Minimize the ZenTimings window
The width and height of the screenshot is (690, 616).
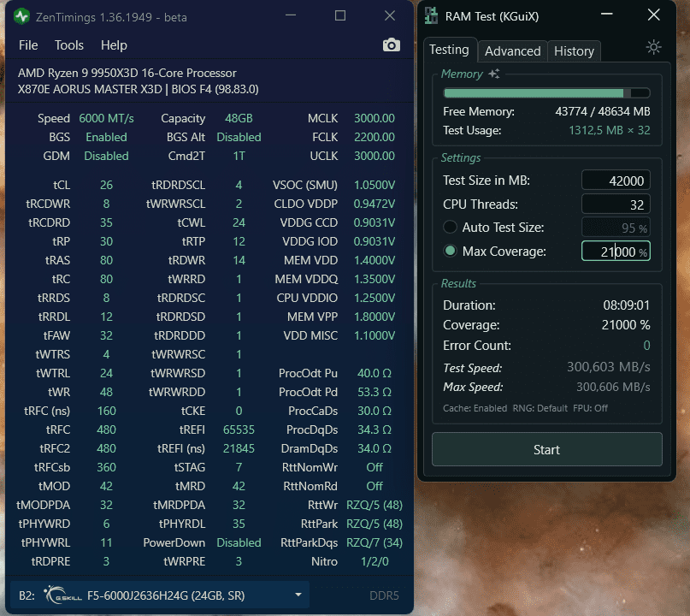pos(291,15)
